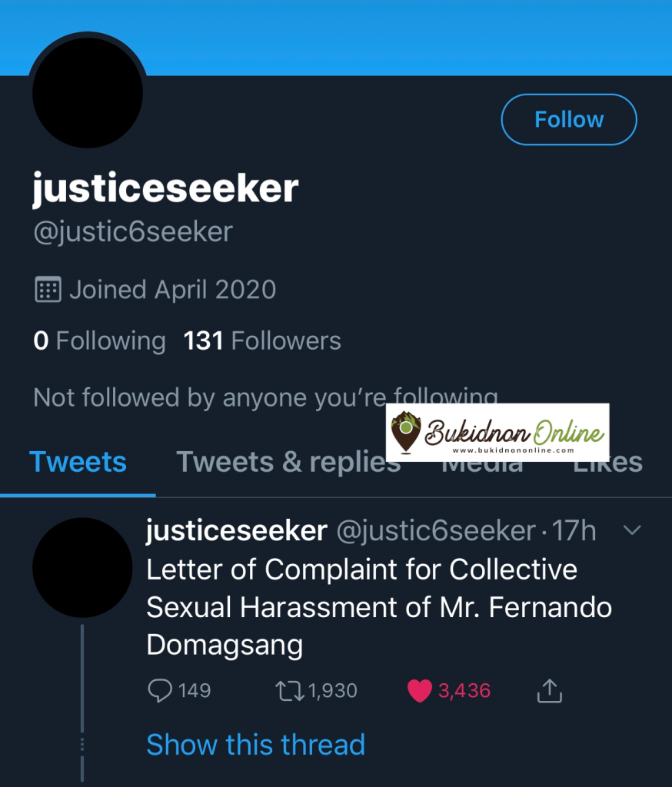This screenshot has height=787, width=672.
Task: Click the @justic6seeker handle in the tweet
Action: click(x=437, y=530)
